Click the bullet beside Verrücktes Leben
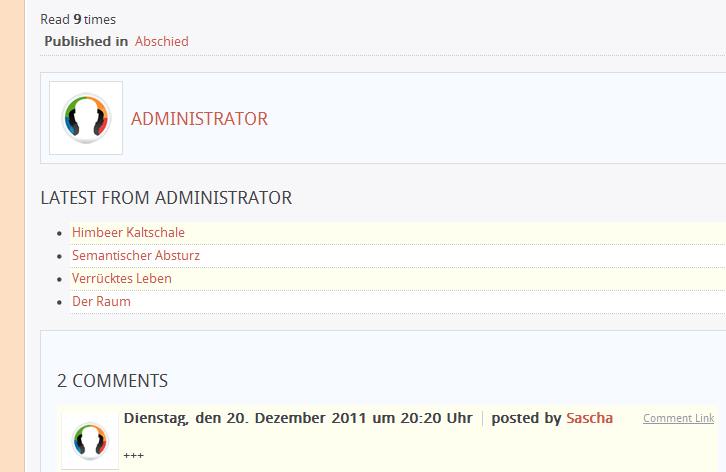This screenshot has height=472, width=726. [x=59, y=279]
